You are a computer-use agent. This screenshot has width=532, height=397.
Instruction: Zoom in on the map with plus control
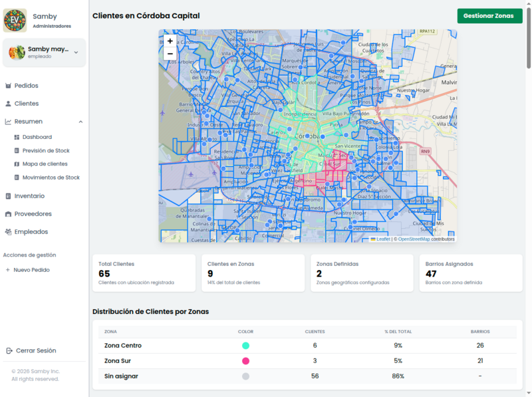click(170, 41)
